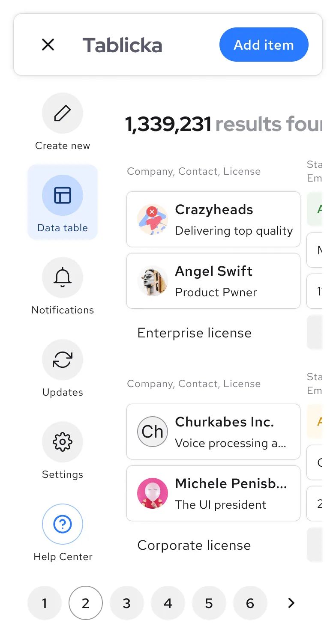Click the Create new pencil icon
This screenshot has width=336, height=644.
tap(63, 113)
